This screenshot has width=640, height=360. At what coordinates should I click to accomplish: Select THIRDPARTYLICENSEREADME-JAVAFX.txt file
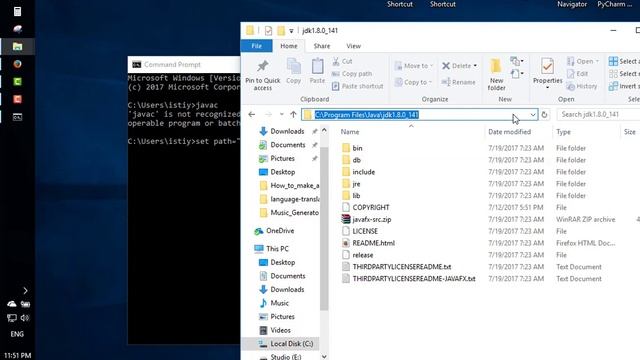(x=413, y=278)
